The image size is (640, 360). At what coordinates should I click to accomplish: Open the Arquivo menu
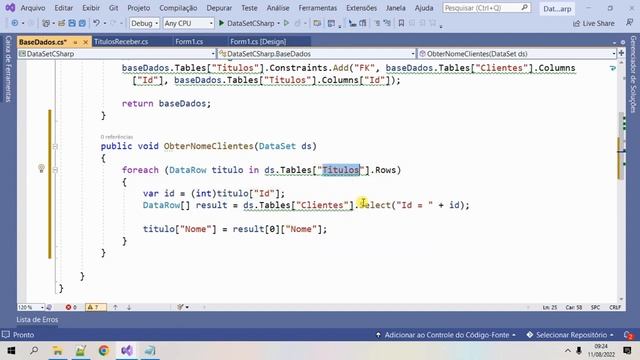pos(33,8)
